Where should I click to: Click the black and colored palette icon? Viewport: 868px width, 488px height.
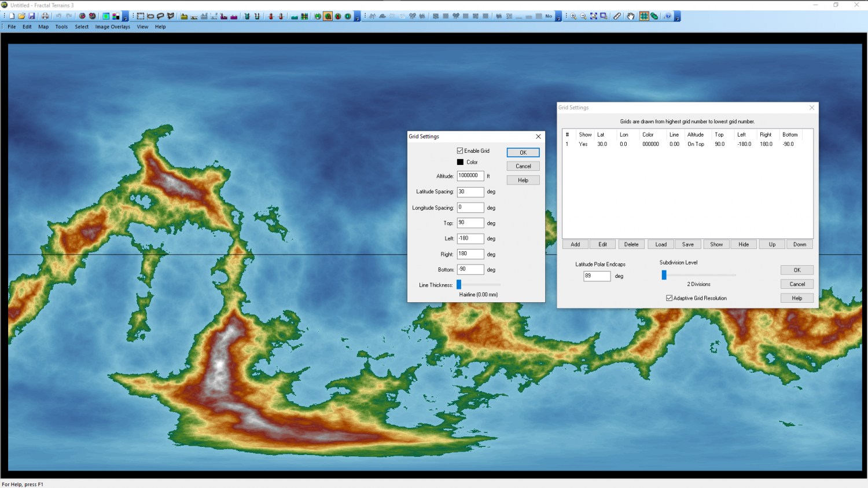tap(116, 16)
